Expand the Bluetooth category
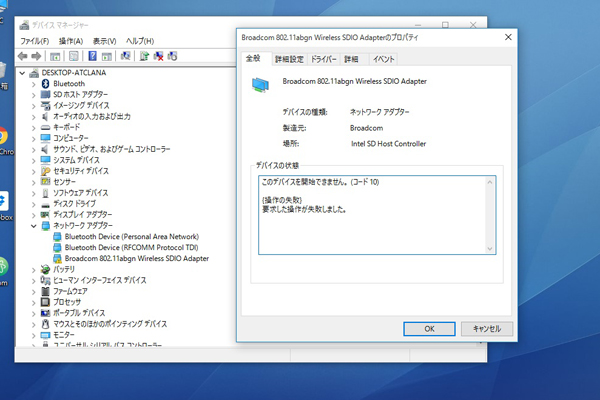Viewport: 600px width, 400px height. pos(34,84)
